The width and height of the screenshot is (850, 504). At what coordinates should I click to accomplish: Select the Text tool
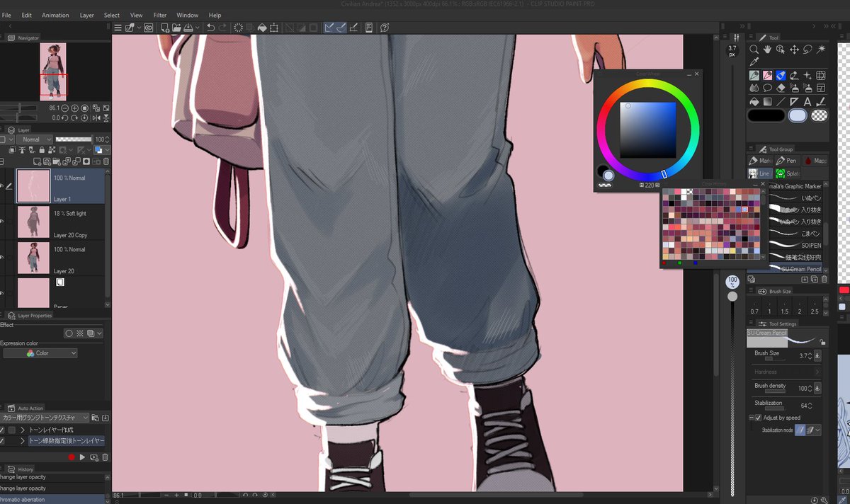(x=807, y=101)
